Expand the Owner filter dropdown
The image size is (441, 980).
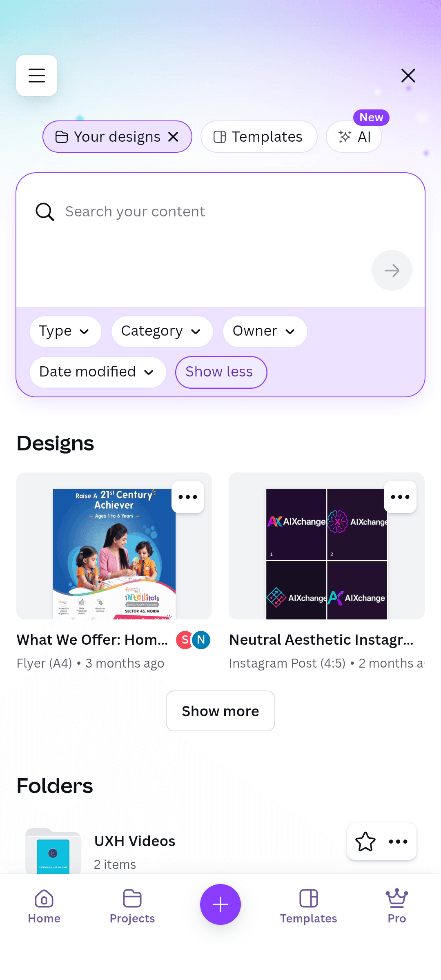pos(265,331)
